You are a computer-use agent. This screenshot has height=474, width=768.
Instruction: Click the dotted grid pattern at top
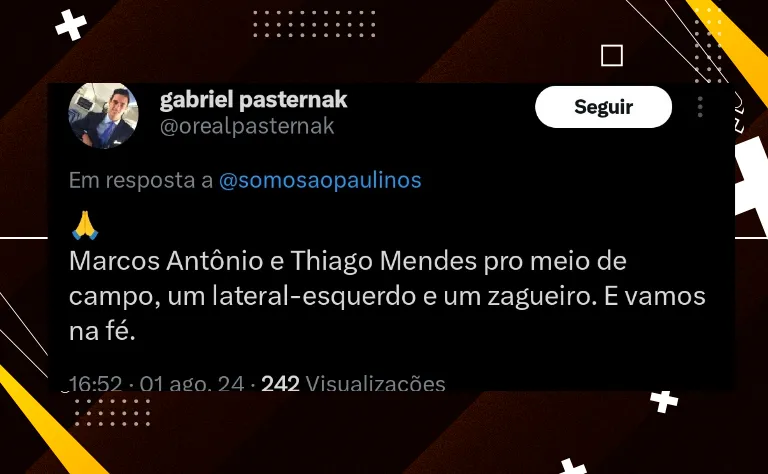pyautogui.click(x=314, y=24)
